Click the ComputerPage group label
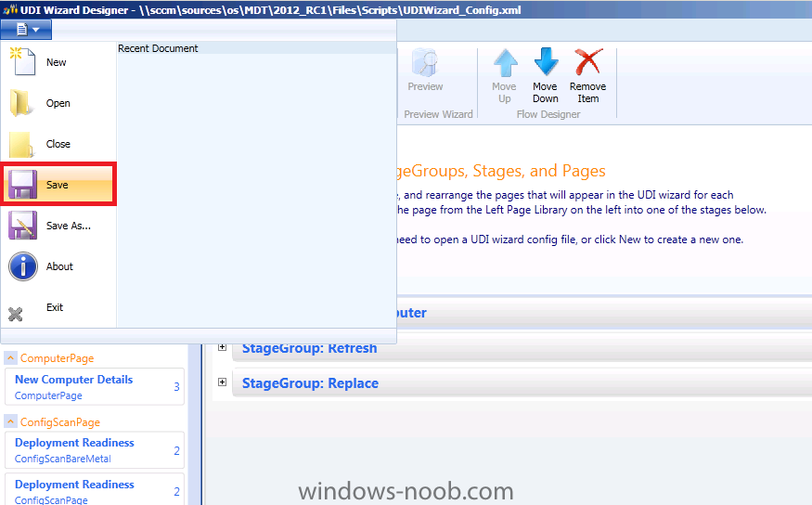This screenshot has width=812, height=505. tap(57, 358)
